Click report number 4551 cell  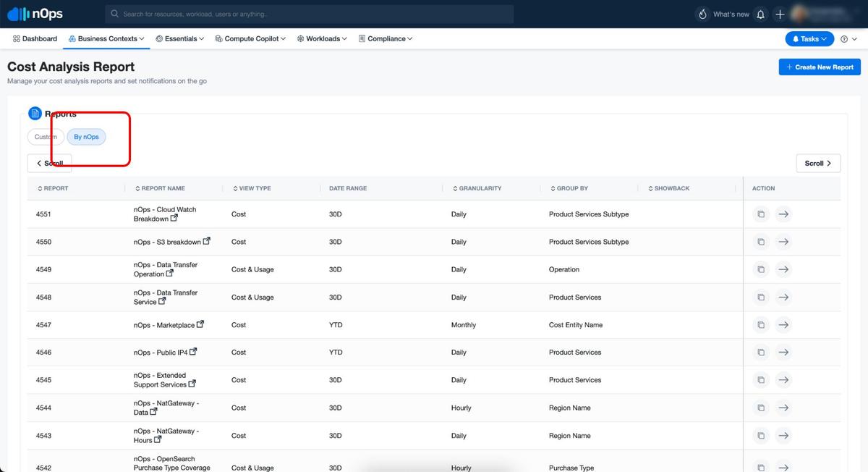pyautogui.click(x=43, y=214)
